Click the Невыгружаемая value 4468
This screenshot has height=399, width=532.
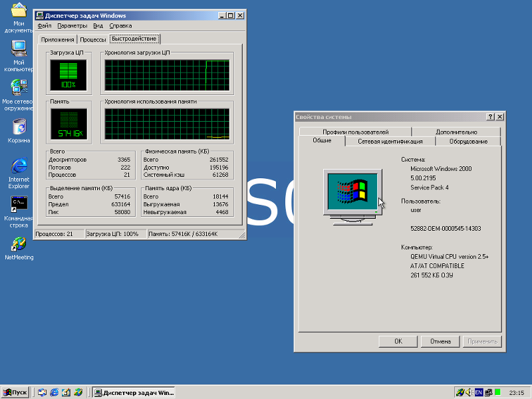point(222,212)
